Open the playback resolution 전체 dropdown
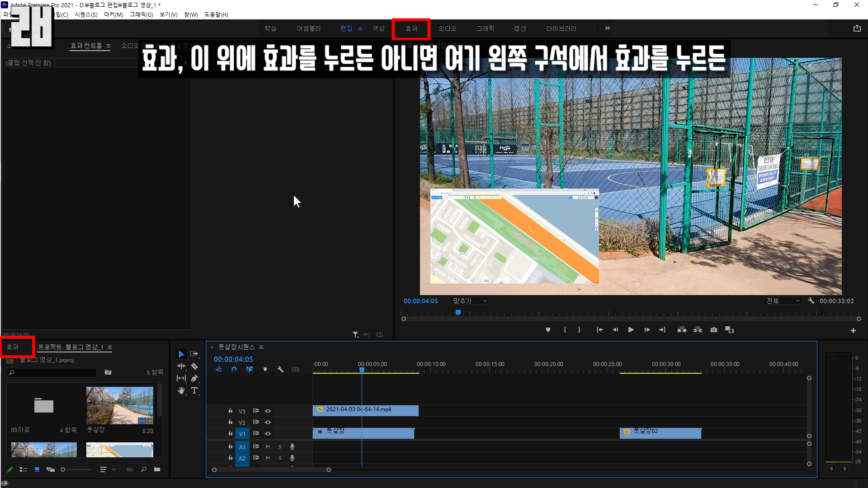The width and height of the screenshot is (868, 488). pos(783,301)
